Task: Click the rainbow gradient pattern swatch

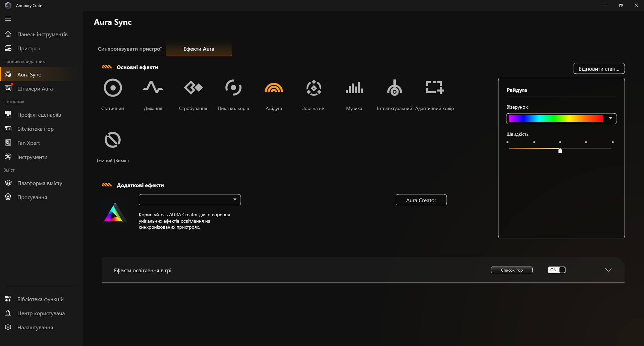Action: [556, 118]
